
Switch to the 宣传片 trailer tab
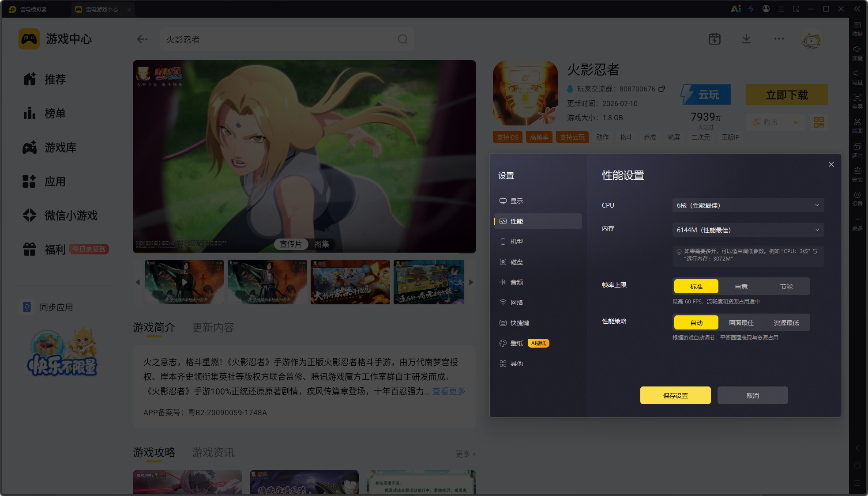pyautogui.click(x=291, y=244)
